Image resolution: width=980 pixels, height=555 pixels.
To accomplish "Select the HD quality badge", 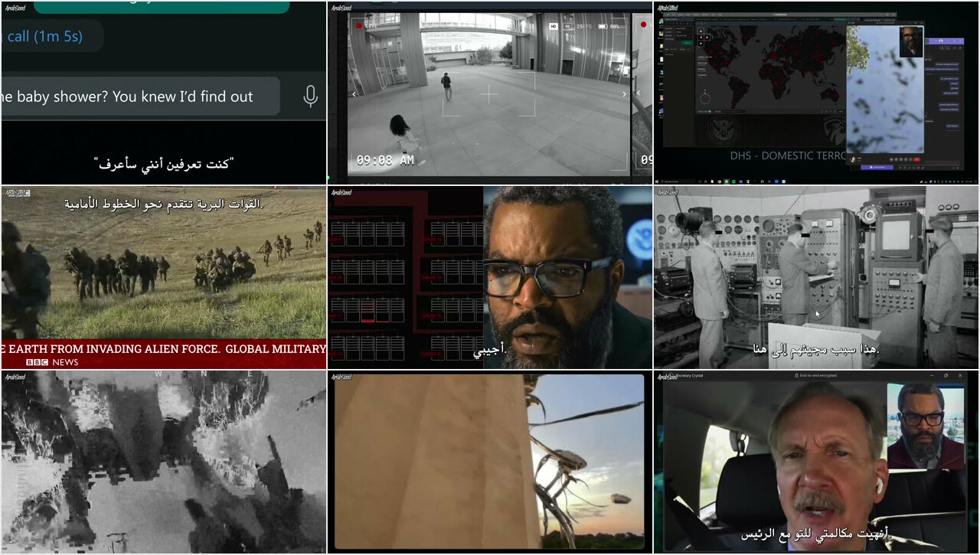I will point(554,26).
